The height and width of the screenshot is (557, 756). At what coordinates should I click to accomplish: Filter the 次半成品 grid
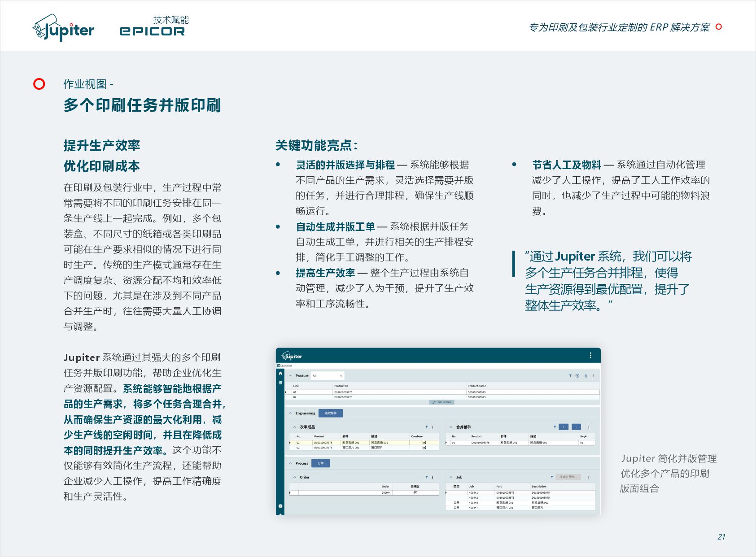click(x=426, y=427)
